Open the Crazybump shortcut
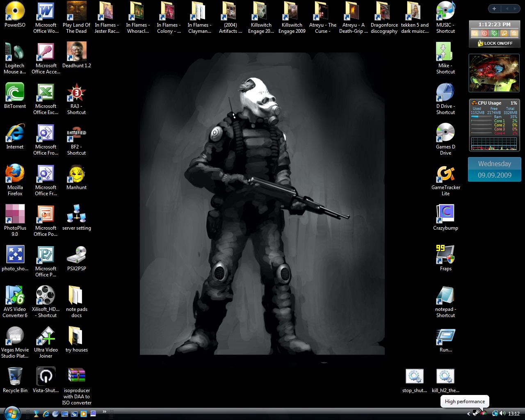 pyautogui.click(x=445, y=213)
